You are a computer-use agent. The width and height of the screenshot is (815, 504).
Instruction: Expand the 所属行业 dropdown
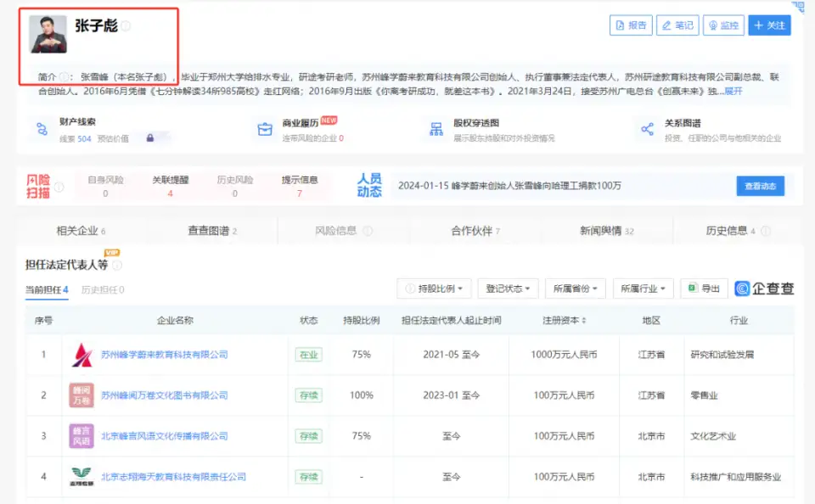click(x=643, y=289)
